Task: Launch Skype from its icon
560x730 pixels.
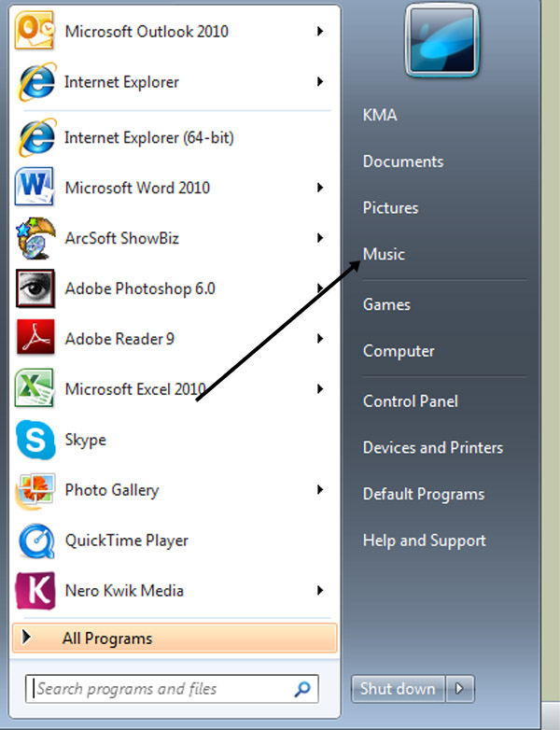Action: pyautogui.click(x=35, y=440)
